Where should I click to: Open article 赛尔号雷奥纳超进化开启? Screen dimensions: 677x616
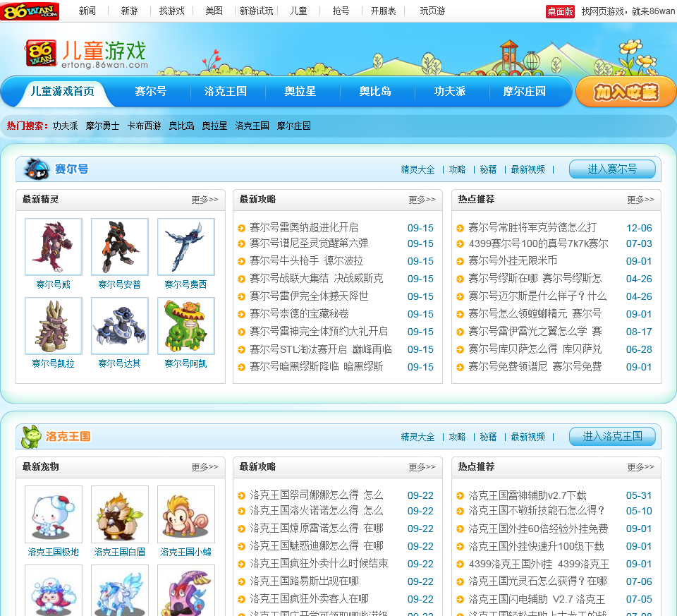point(304,228)
